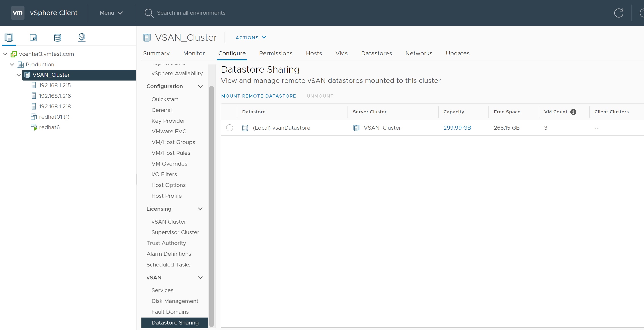Switch to the VMs tab
This screenshot has width=644, height=330.
coord(342,53)
